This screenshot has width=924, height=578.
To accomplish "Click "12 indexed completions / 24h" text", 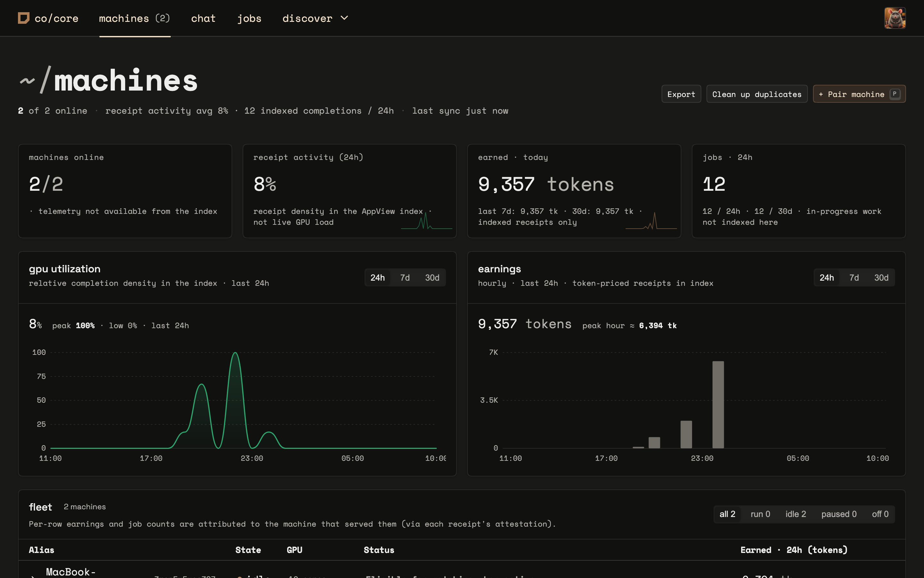I will [319, 111].
